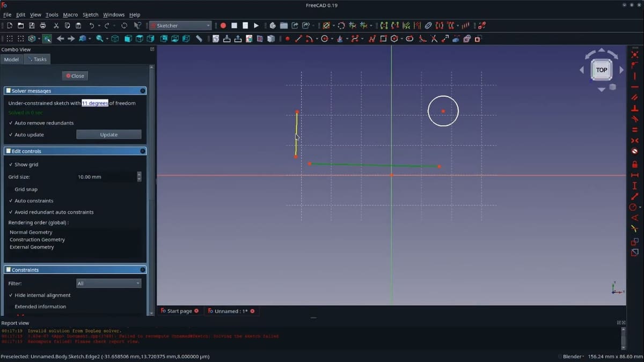Select the Create circle tool

(x=324, y=39)
